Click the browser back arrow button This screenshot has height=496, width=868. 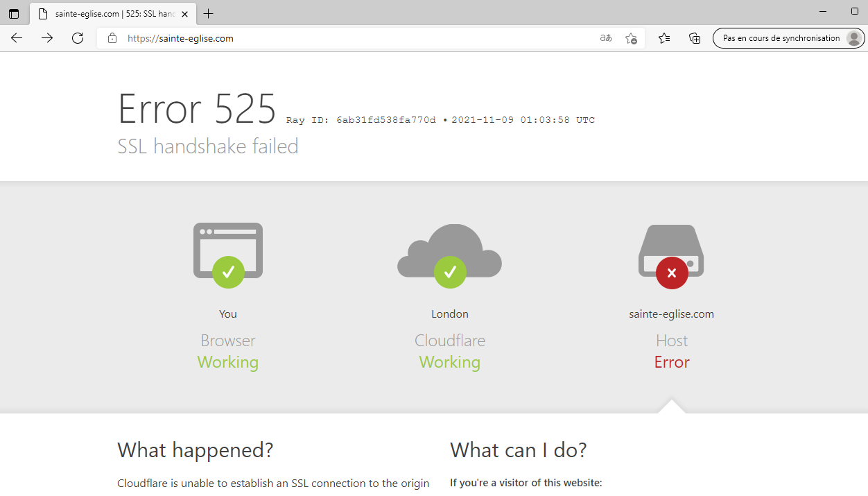click(17, 38)
